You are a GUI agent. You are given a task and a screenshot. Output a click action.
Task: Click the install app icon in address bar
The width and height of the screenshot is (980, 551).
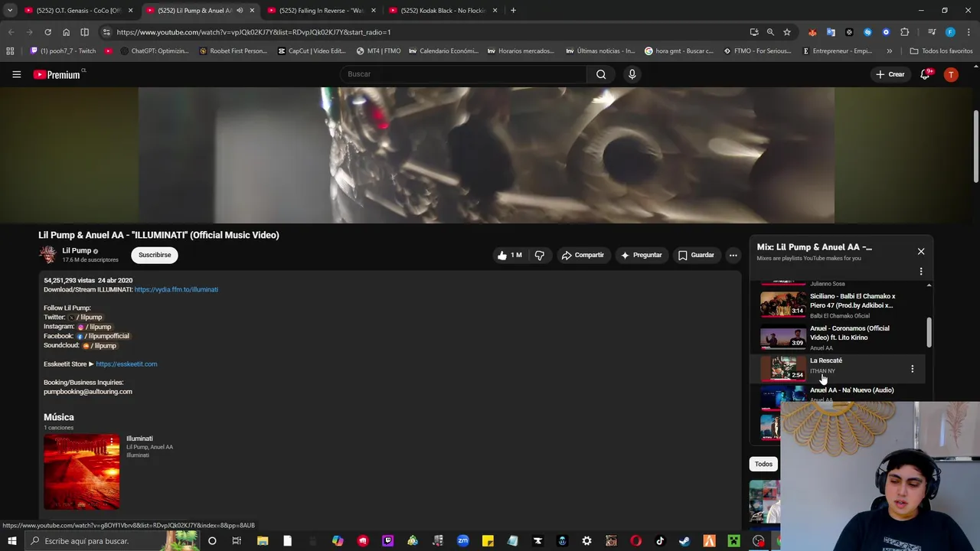coord(754,32)
